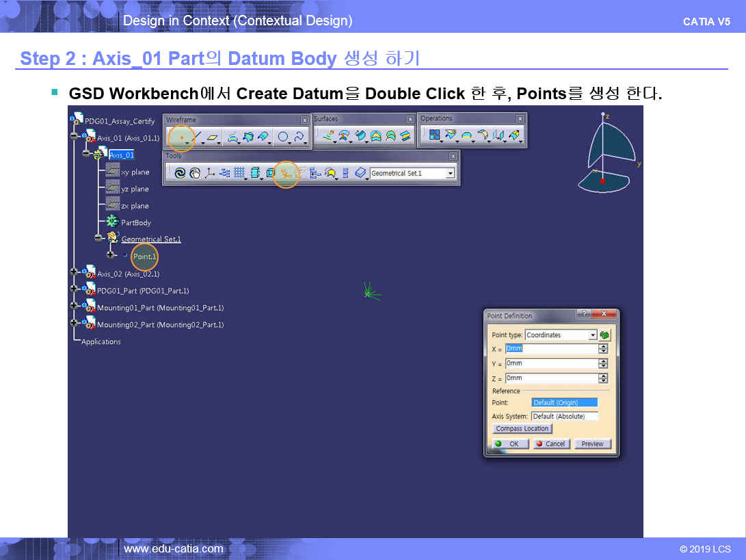Select the Circle tool in Wireframe toolbar
Screen dimensions: 746x560
point(282,137)
